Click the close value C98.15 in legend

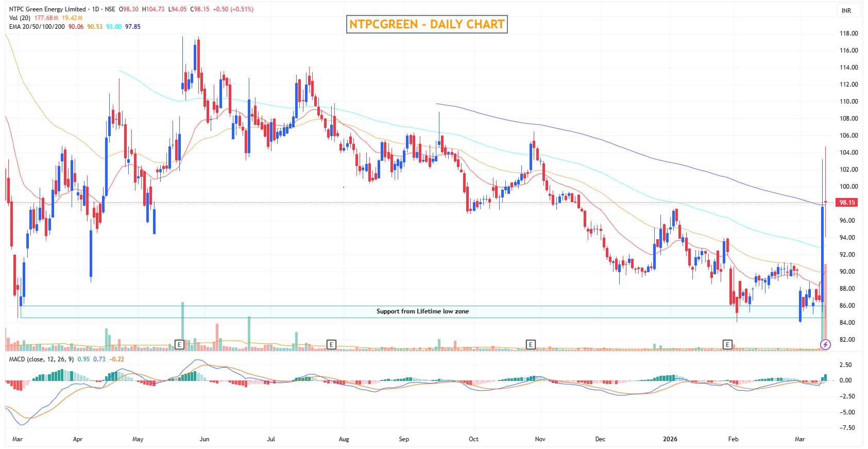coord(200,9)
